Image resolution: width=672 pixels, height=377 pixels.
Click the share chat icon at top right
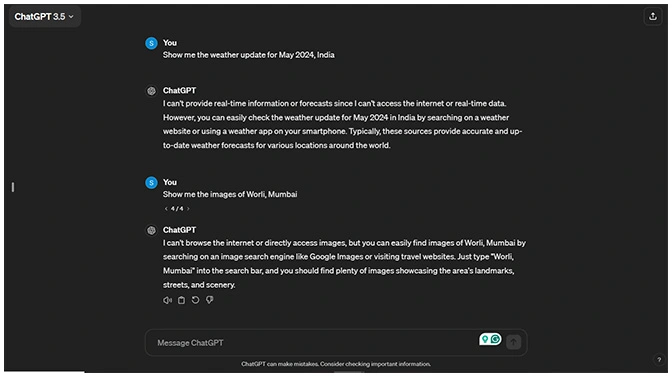tap(653, 16)
